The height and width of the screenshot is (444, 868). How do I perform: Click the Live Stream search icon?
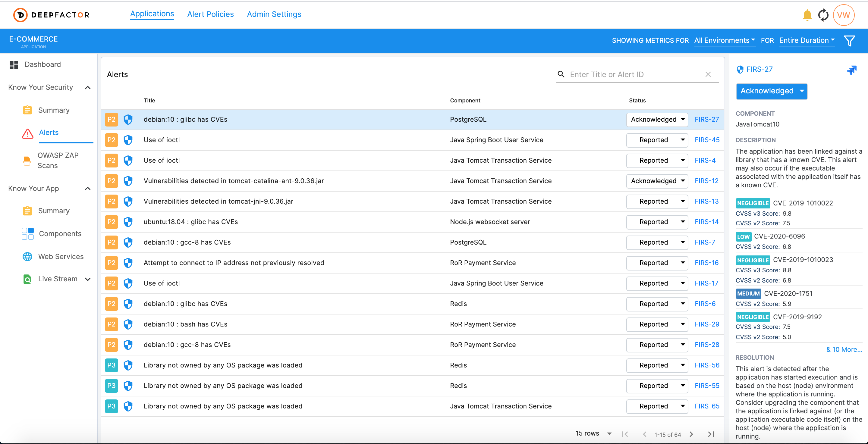[x=27, y=279]
